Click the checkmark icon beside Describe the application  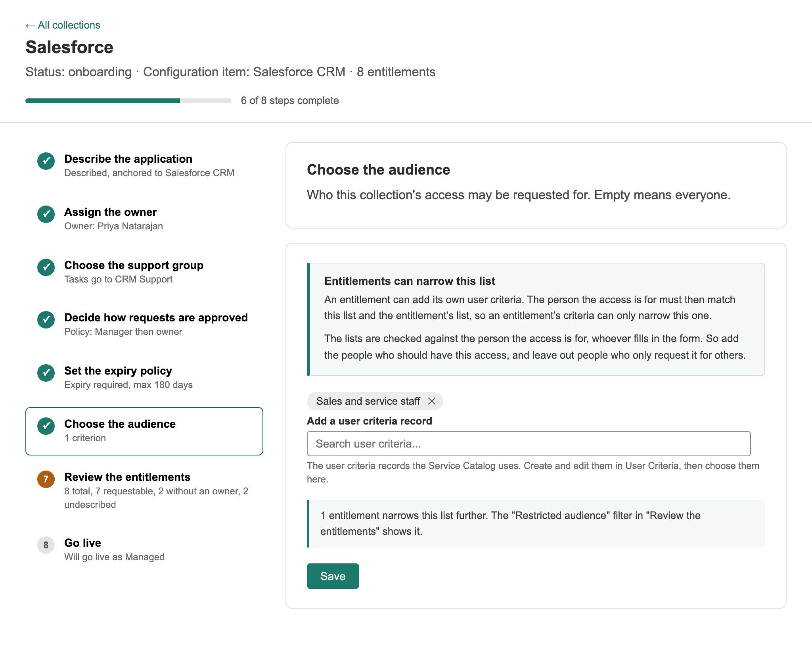(x=46, y=161)
